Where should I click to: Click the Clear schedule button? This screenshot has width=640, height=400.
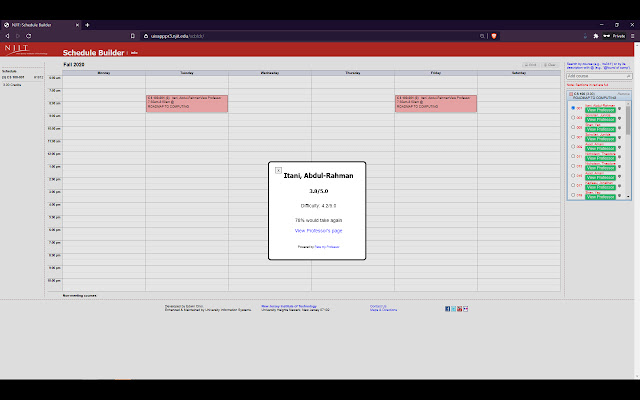click(x=550, y=65)
